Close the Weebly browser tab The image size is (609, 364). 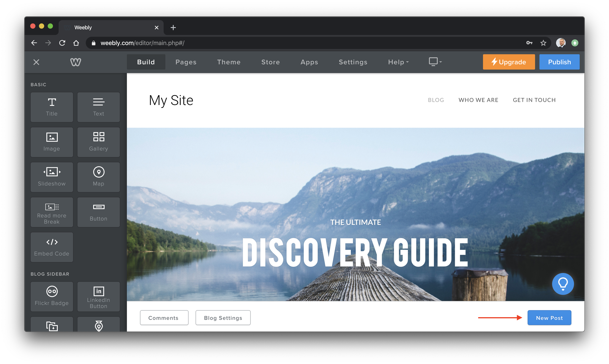tap(157, 28)
